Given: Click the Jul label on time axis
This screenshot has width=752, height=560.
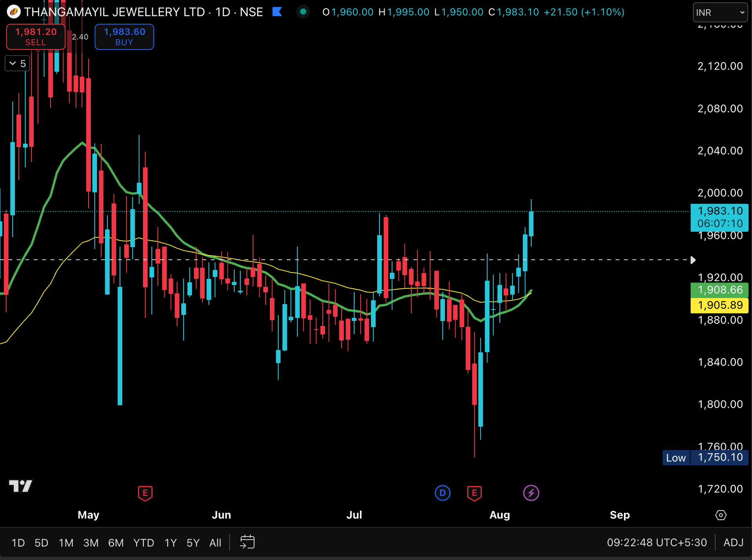Looking at the screenshot, I should (x=354, y=515).
